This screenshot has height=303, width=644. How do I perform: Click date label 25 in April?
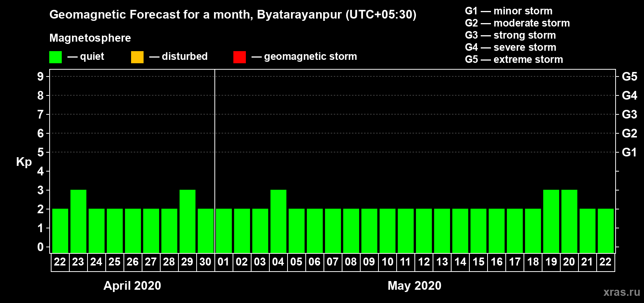click(114, 262)
